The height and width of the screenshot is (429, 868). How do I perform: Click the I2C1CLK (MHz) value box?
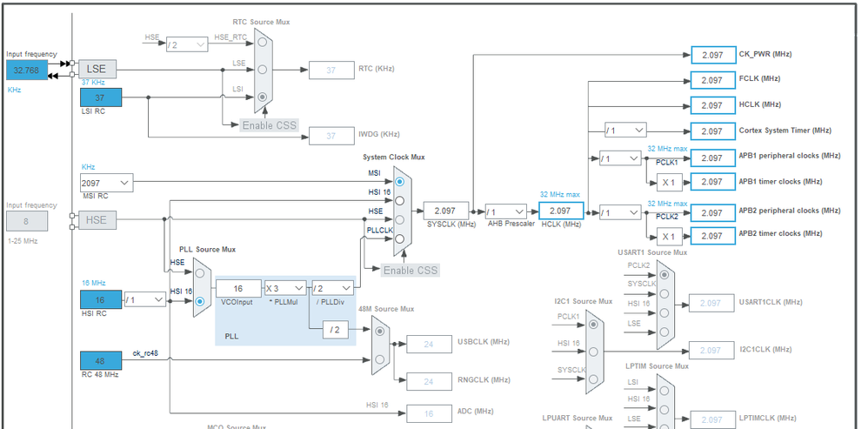click(711, 350)
